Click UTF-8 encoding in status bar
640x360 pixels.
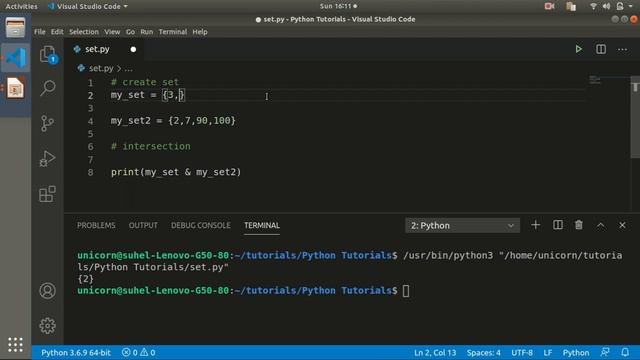[x=522, y=352]
